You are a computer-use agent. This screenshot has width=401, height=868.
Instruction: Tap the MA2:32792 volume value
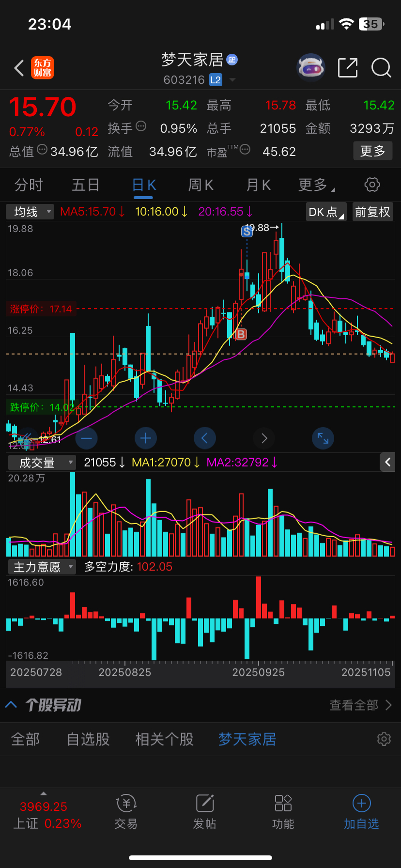click(x=242, y=463)
